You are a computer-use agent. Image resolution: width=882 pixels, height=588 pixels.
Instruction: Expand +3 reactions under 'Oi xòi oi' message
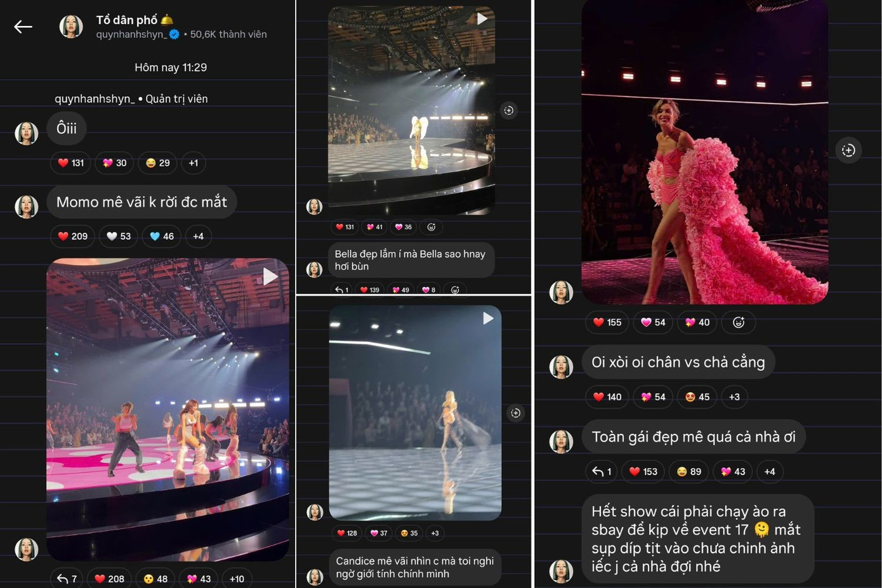tap(734, 397)
